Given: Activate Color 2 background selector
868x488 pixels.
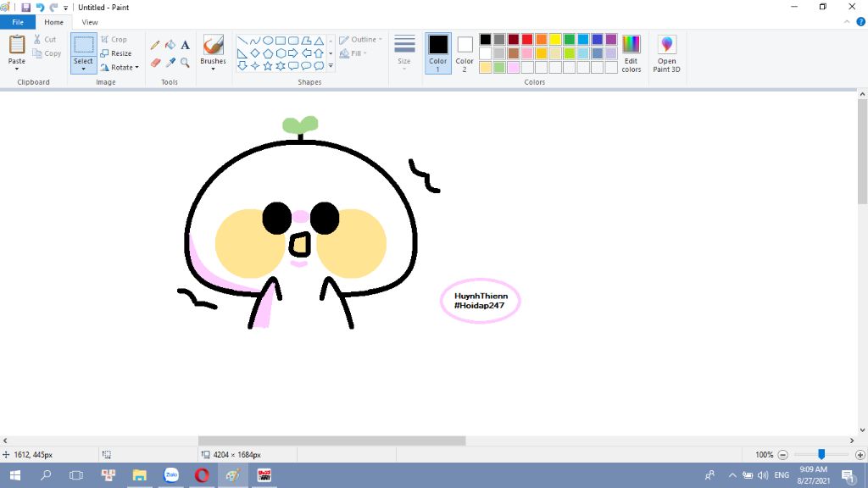Looking at the screenshot, I should 465,53.
